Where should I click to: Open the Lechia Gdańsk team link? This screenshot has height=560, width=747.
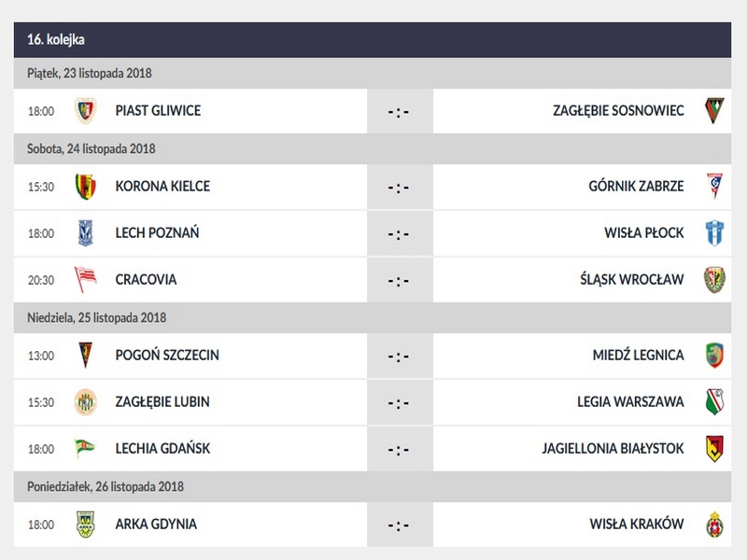162,449
